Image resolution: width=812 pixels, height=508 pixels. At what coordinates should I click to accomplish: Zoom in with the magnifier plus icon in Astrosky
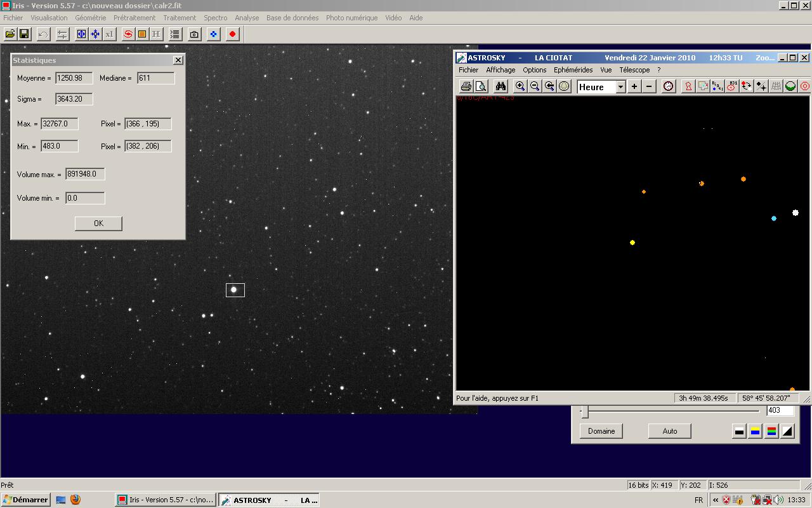(x=520, y=86)
